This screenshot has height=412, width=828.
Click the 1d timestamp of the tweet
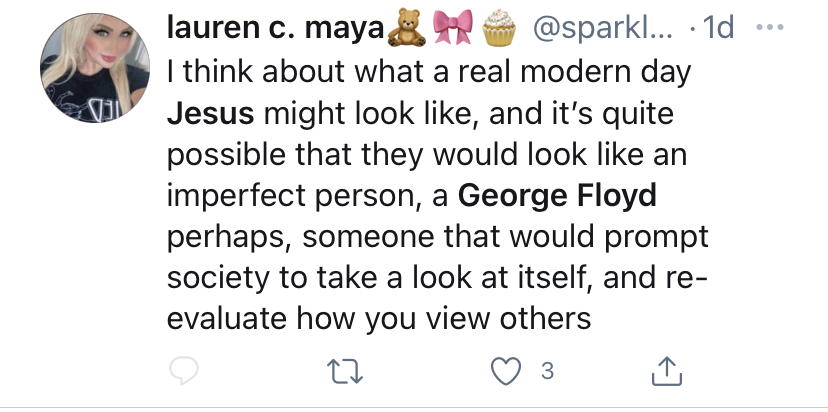(x=718, y=28)
